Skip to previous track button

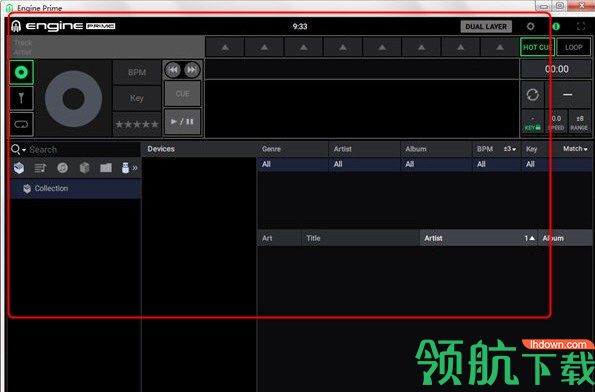(x=173, y=70)
